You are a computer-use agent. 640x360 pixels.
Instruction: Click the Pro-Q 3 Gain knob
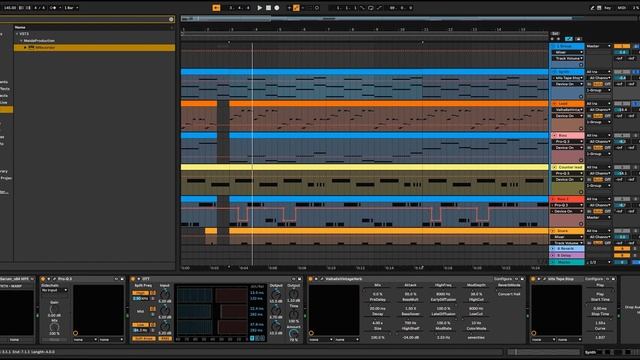click(54, 310)
